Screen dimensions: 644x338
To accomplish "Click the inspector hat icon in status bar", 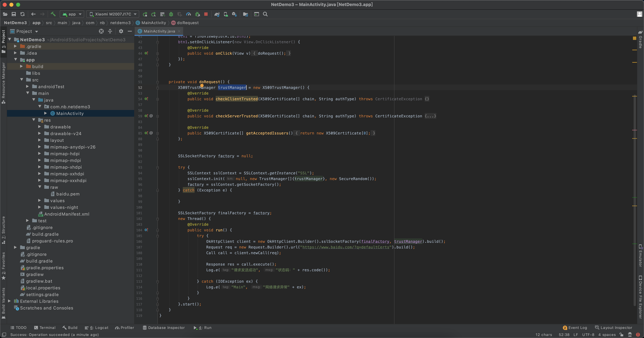I will [630, 334].
